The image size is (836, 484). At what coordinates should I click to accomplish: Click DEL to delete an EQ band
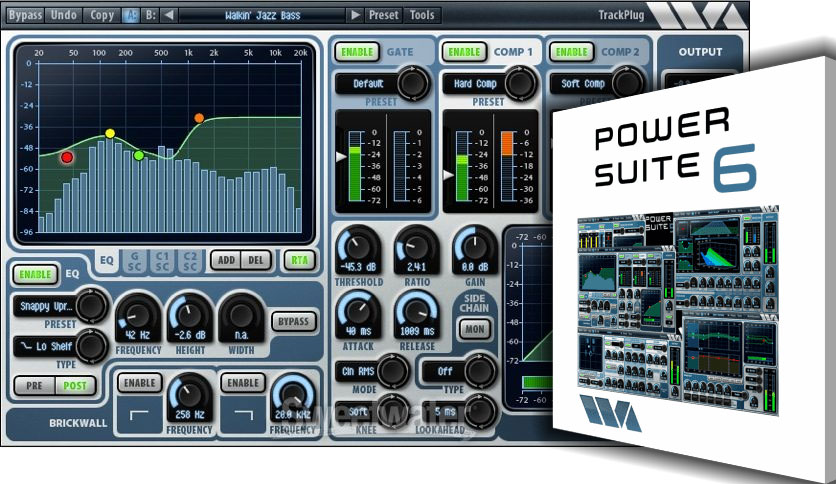coord(256,260)
